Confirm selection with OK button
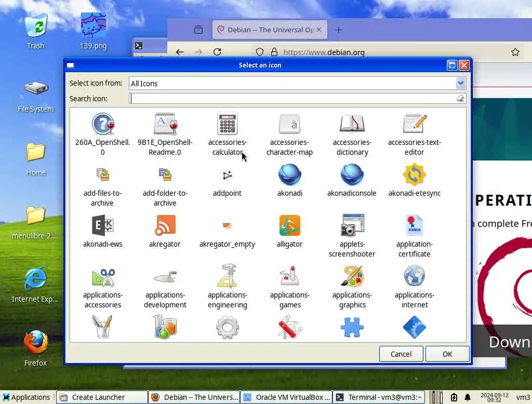Screen dimensions: 532x404 447,354
